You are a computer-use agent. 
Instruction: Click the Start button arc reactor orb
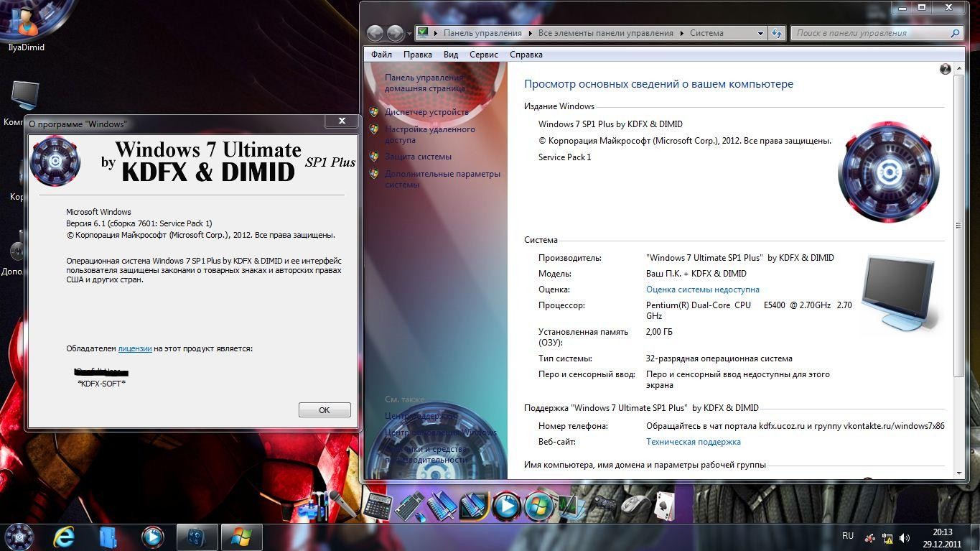(19, 536)
